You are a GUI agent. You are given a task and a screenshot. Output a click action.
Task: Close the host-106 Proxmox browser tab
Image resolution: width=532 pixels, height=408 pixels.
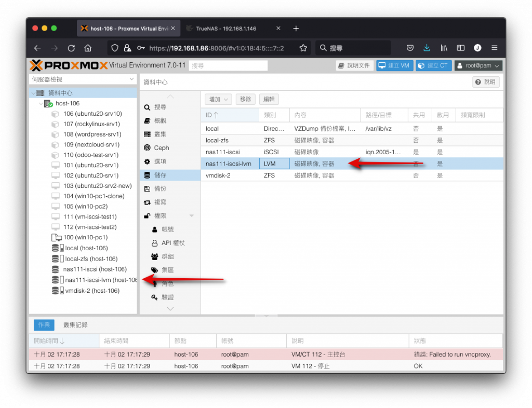point(174,29)
